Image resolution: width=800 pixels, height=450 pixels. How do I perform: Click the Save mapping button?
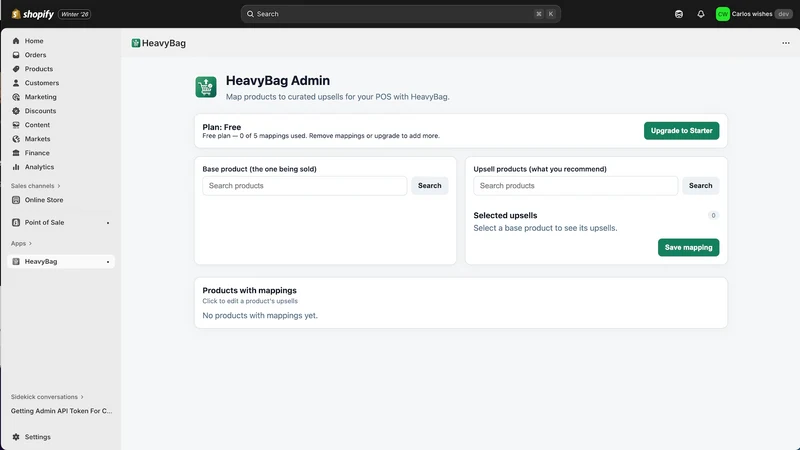click(688, 247)
